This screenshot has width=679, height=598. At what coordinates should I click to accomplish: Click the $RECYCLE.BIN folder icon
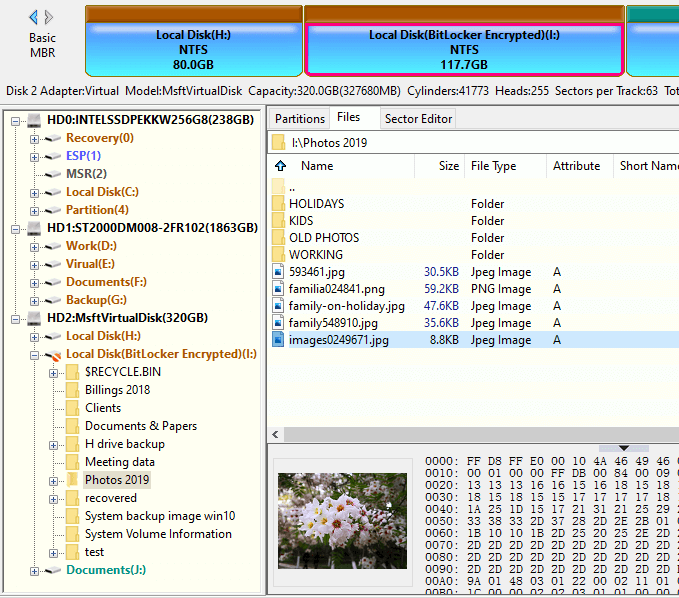pos(72,372)
